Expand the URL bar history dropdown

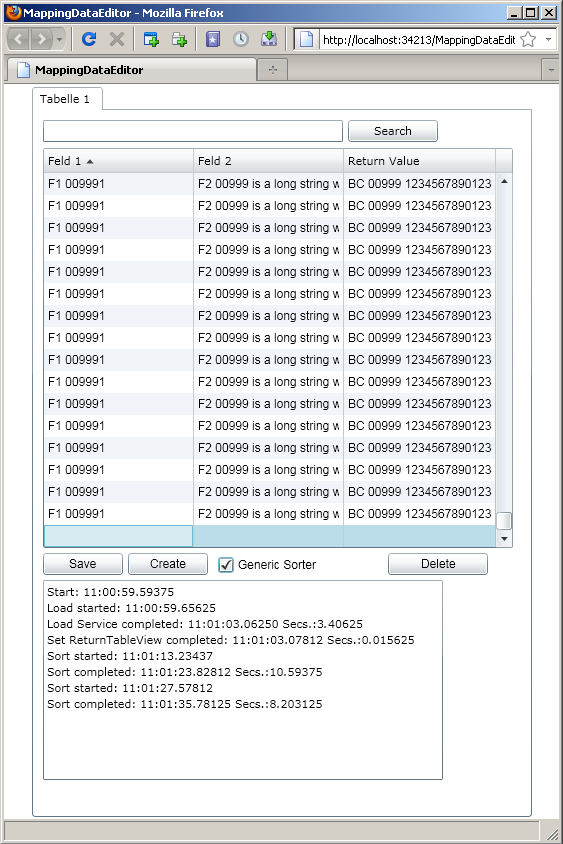click(x=548, y=39)
